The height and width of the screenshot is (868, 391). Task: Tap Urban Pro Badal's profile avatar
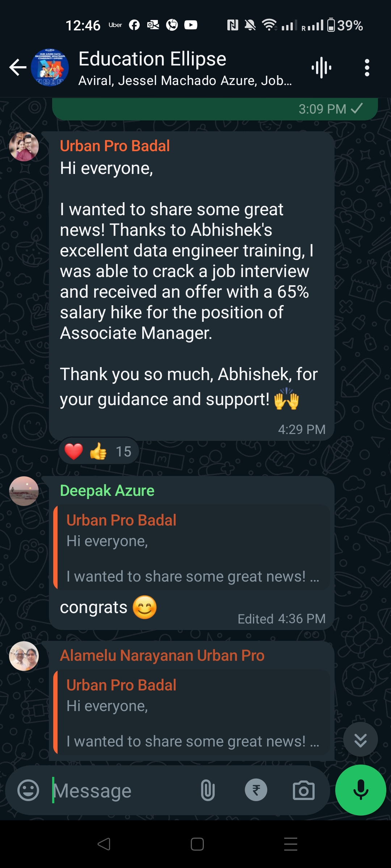pos(24,146)
